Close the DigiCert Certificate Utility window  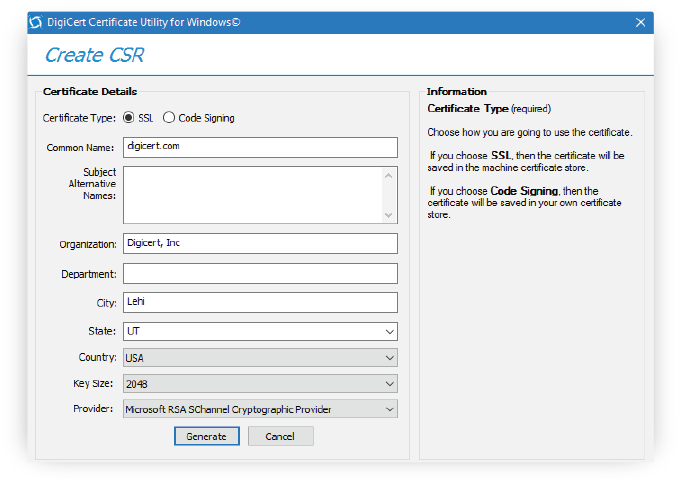click(x=640, y=23)
